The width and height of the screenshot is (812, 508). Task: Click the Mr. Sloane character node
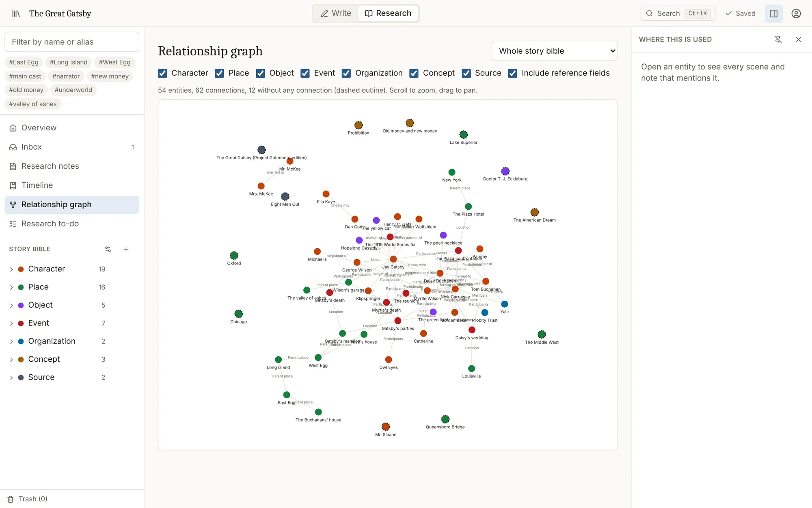point(386,427)
